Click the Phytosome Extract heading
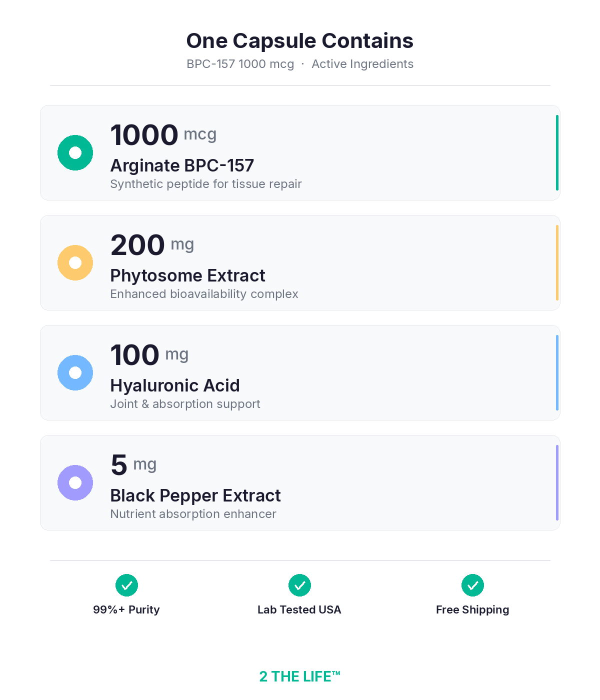Screen dimensions: 600x700 187,275
